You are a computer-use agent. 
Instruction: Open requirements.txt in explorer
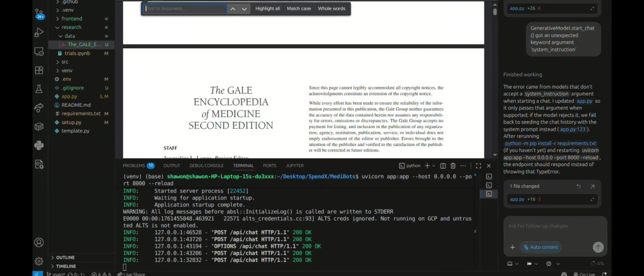(81, 114)
